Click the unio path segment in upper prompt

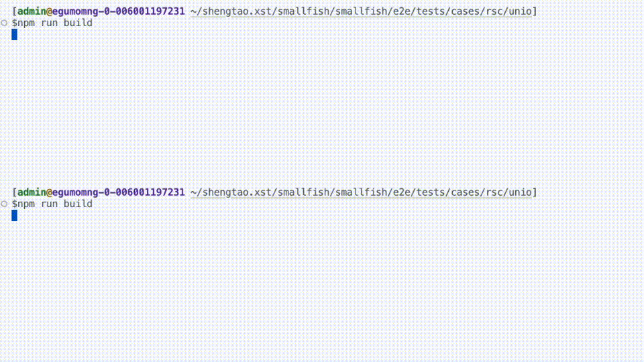point(520,11)
